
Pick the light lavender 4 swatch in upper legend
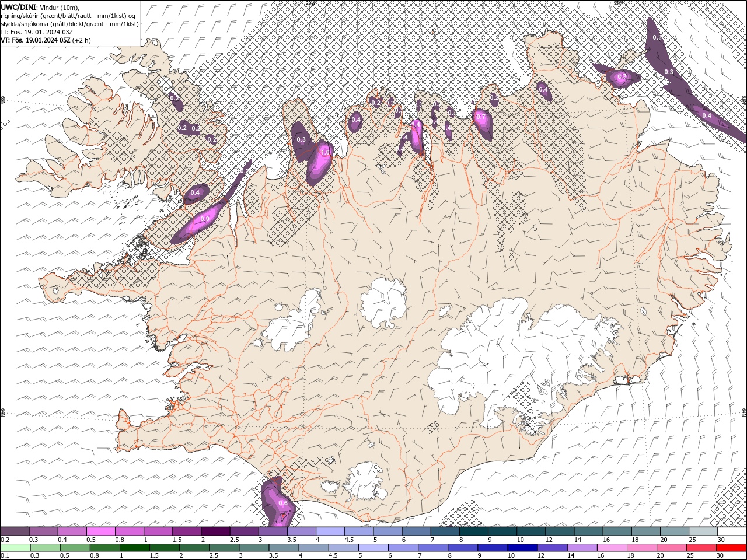(x=330, y=531)
